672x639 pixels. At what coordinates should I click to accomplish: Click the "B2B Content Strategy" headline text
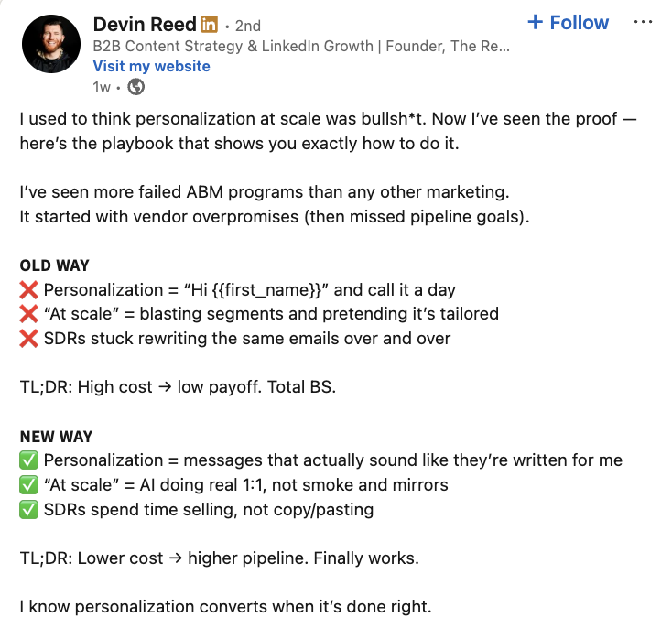[x=300, y=46]
